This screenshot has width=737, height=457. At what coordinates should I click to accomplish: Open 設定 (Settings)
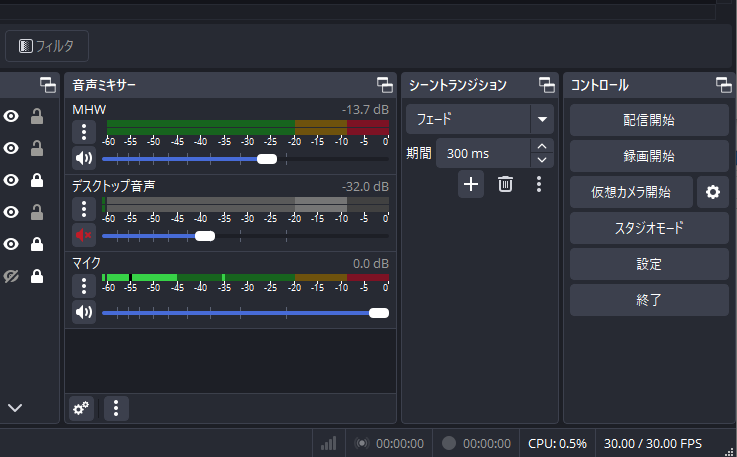tap(649, 264)
